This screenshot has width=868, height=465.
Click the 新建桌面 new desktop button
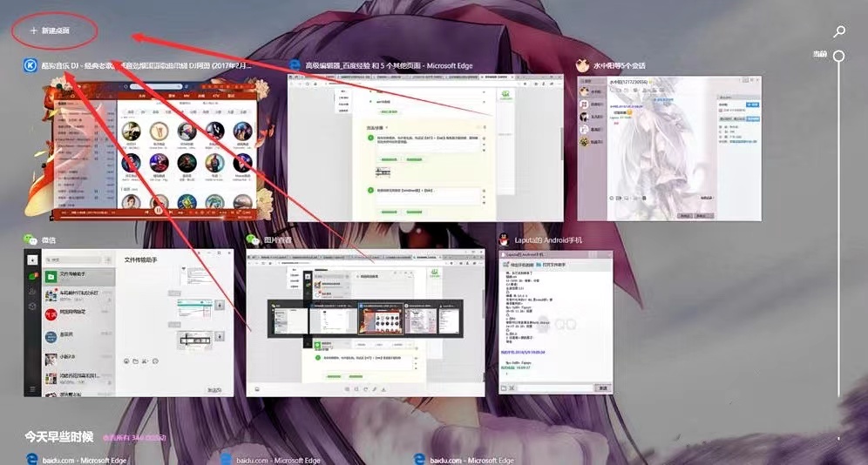click(x=50, y=30)
